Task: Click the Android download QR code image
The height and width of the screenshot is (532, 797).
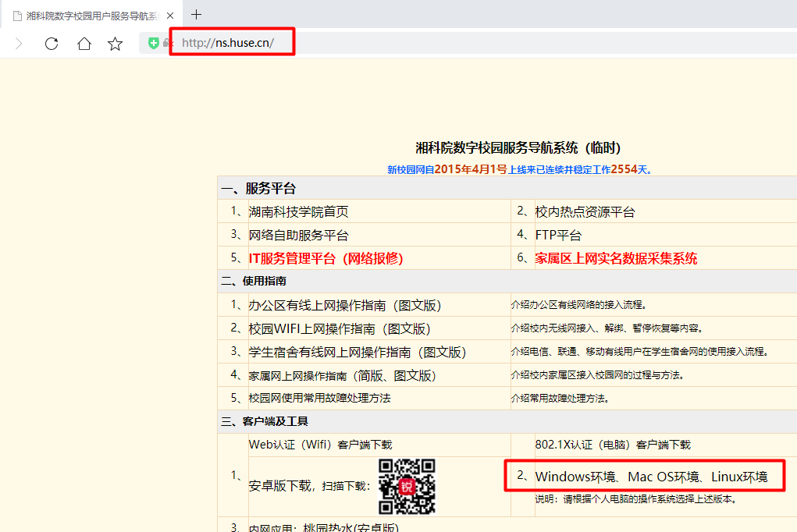Action: click(407, 486)
